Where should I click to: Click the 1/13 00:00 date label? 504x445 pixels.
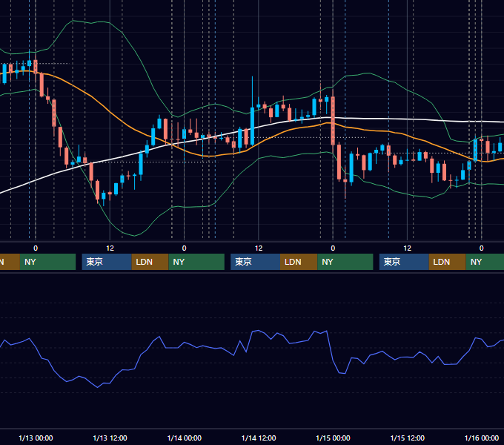point(36,438)
